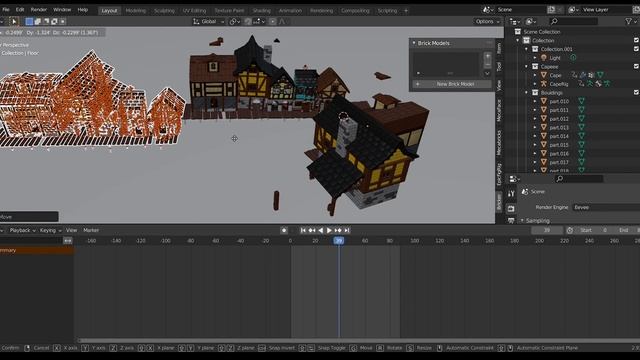Toggle the Collection exclude checkbox
The width and height of the screenshot is (640, 360).
click(x=636, y=40)
